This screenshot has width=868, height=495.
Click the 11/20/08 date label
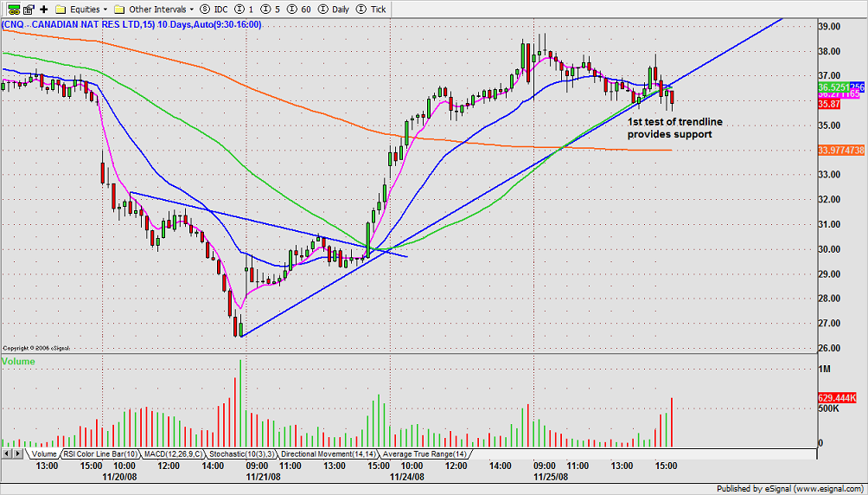point(119,476)
